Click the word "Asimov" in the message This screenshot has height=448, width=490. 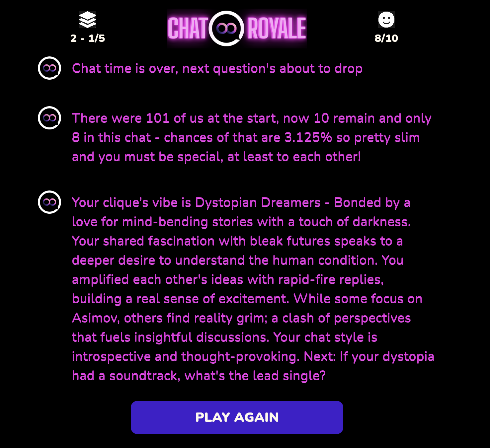(x=96, y=318)
